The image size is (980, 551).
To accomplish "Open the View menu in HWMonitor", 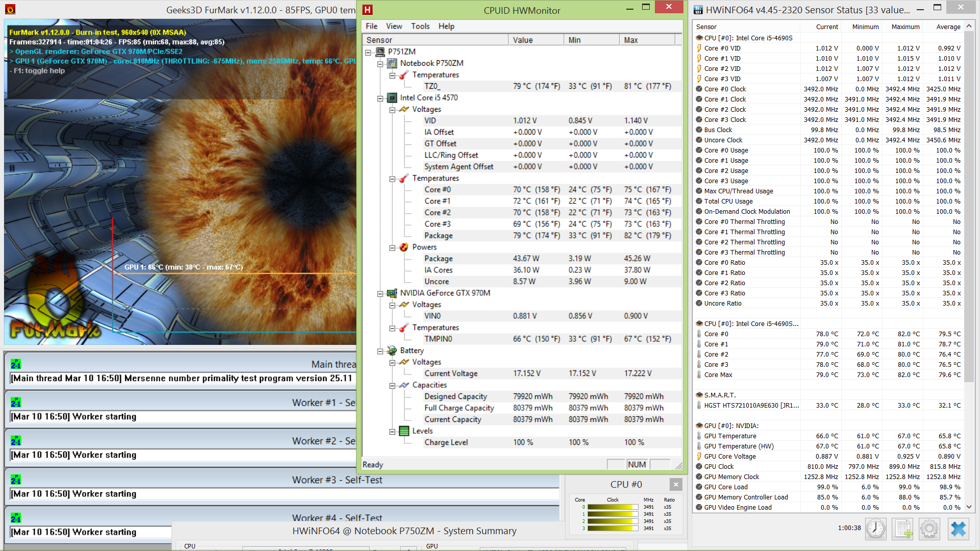I will click(x=394, y=26).
